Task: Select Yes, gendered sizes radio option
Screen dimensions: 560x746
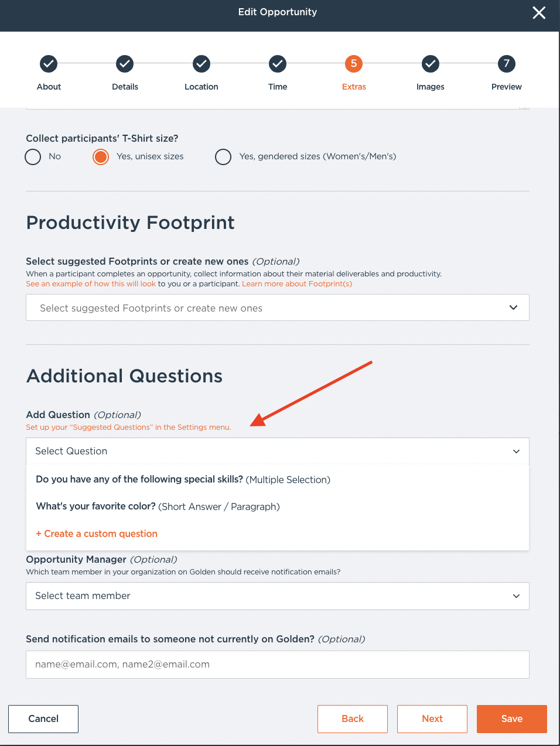Action: click(x=223, y=157)
